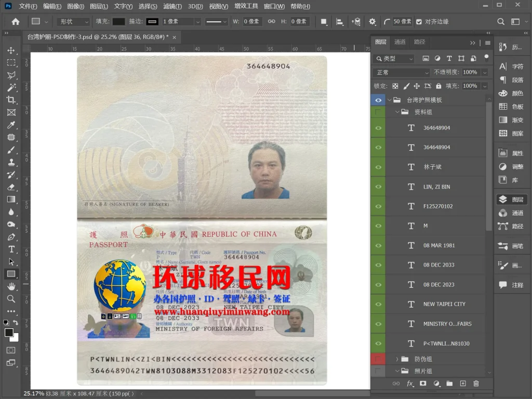Select the Rectangular Marquee tool
The height and width of the screenshot is (399, 532).
pyautogui.click(x=11, y=63)
